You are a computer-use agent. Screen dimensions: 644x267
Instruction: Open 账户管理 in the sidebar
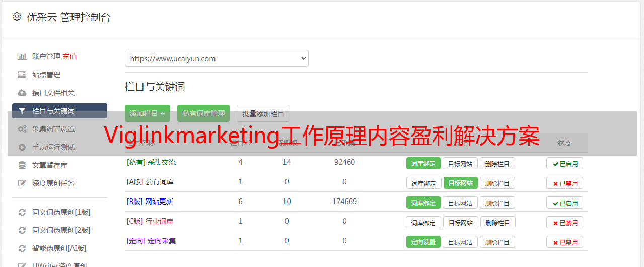tap(46, 56)
